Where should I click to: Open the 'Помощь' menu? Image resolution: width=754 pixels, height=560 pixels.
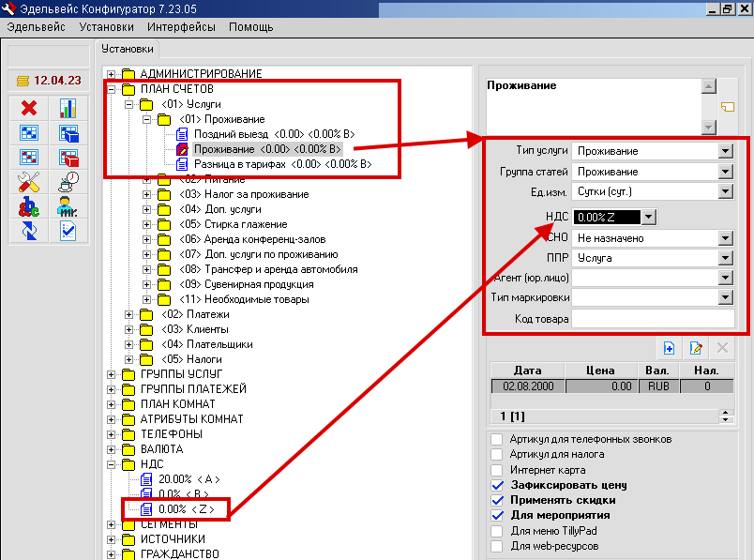250,27
